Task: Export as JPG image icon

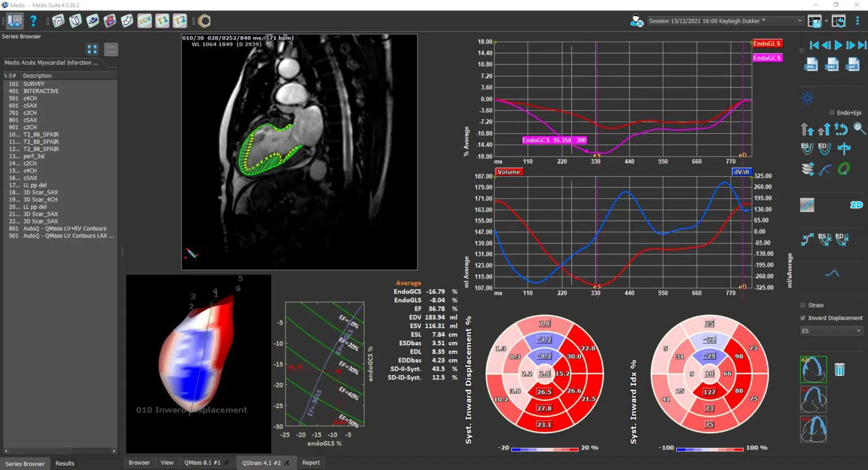Action: pyautogui.click(x=811, y=64)
